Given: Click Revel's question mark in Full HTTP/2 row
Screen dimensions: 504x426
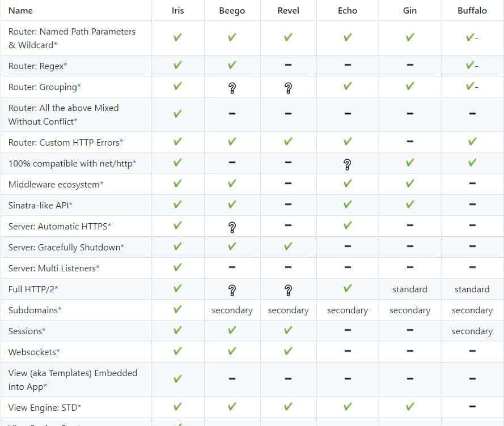Looking at the screenshot, I should click(x=288, y=290).
